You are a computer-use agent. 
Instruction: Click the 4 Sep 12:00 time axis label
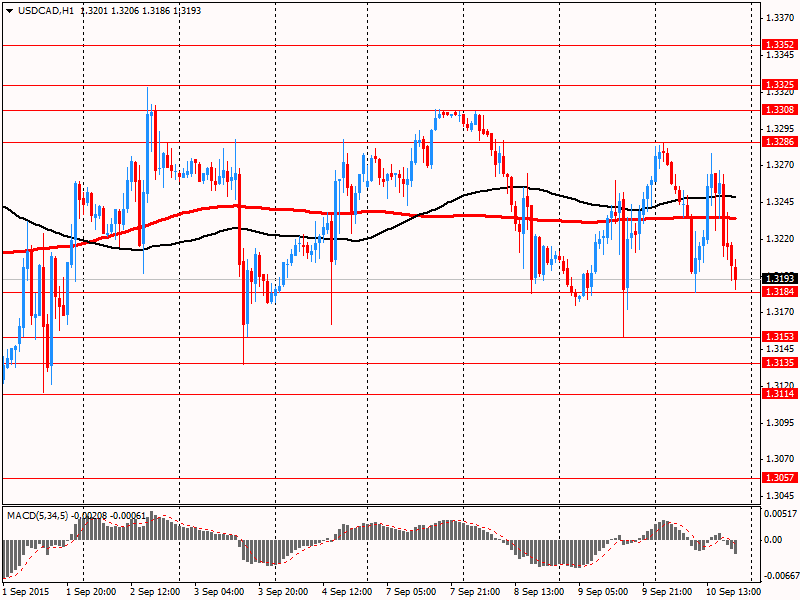coord(347,592)
